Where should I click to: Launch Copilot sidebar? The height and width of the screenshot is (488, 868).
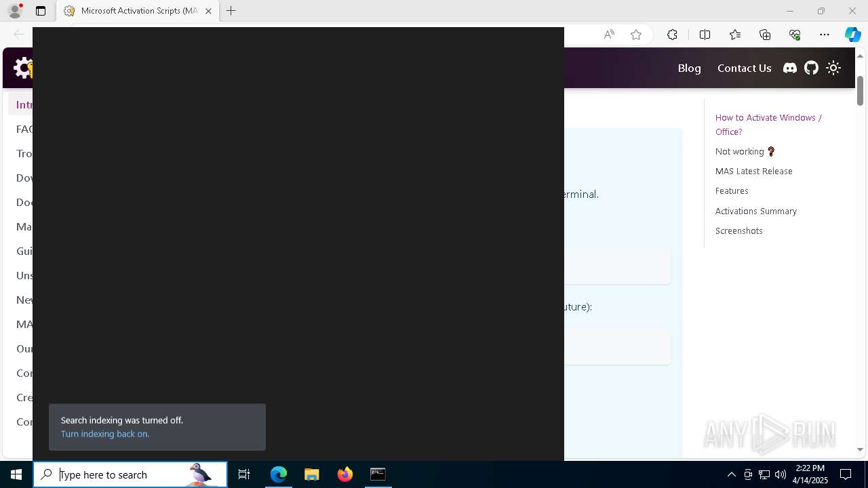coord(852,35)
